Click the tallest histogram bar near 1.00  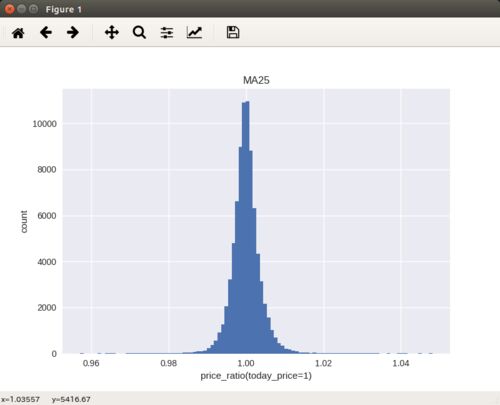click(x=246, y=228)
